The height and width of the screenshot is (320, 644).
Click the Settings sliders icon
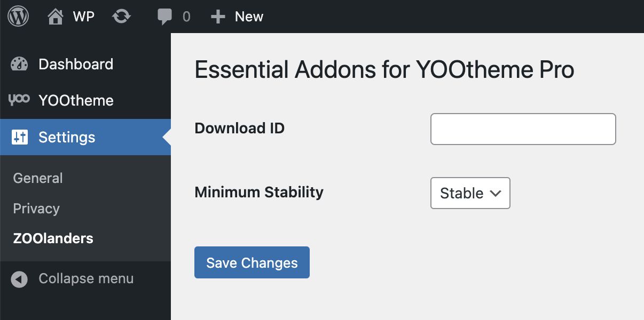tap(20, 137)
